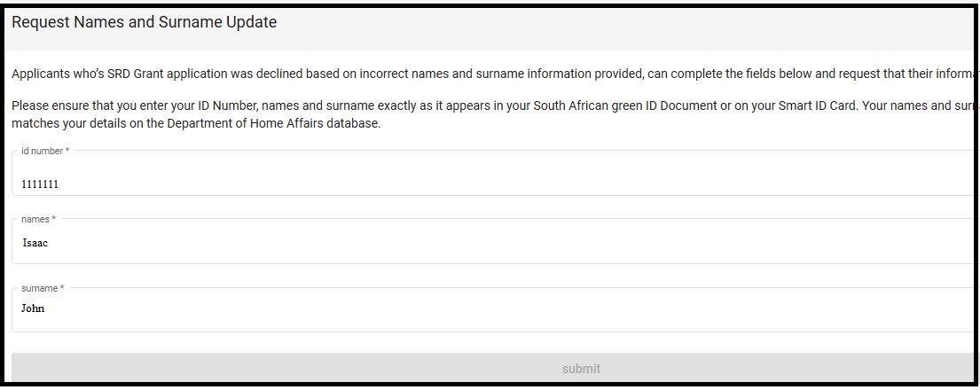
Task: Click the line starting "matches your details"
Action: pyautogui.click(x=195, y=123)
